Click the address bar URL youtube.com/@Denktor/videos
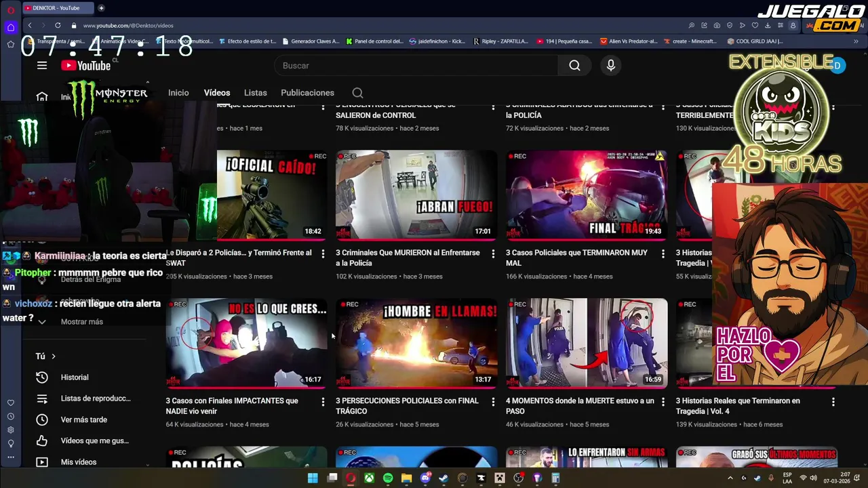The image size is (868, 488). tap(128, 26)
